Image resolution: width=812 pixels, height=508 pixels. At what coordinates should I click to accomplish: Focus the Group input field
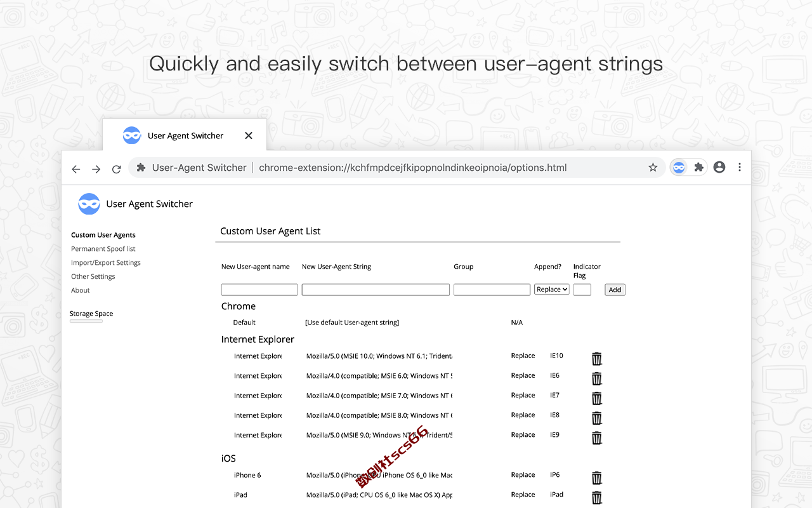[492, 290]
